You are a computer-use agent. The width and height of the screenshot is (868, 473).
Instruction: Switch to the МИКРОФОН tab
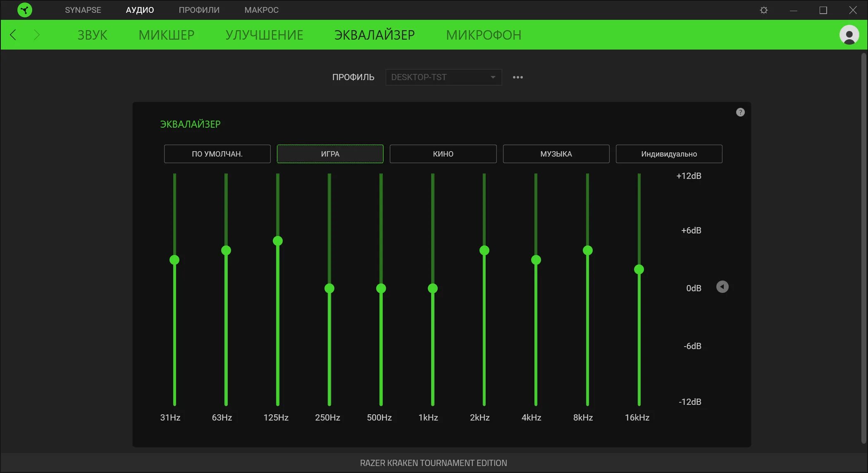point(484,35)
